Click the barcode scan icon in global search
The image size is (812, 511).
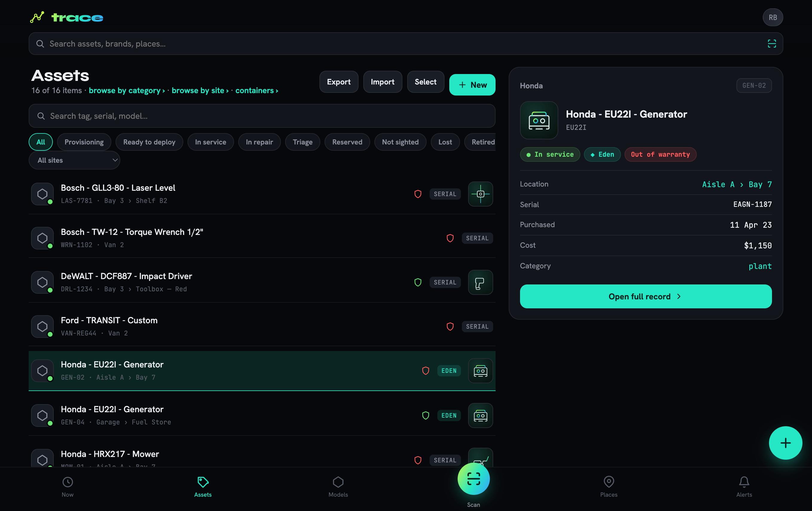(x=771, y=44)
